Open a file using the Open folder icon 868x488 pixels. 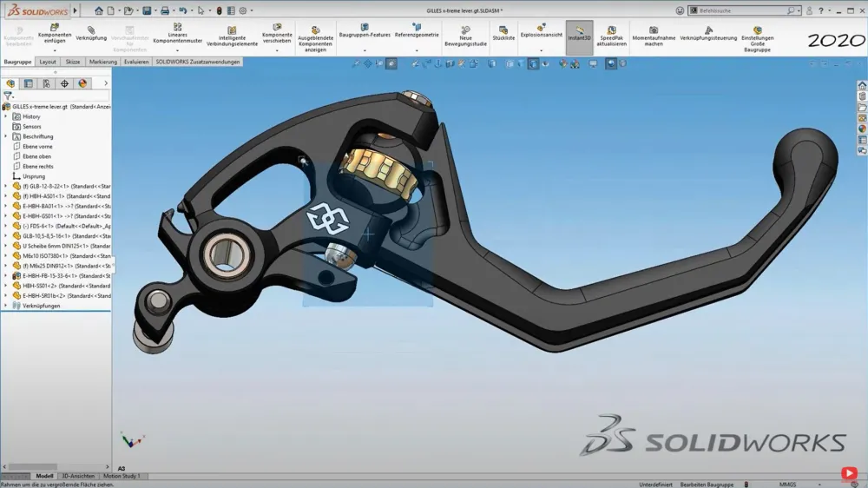tap(128, 10)
